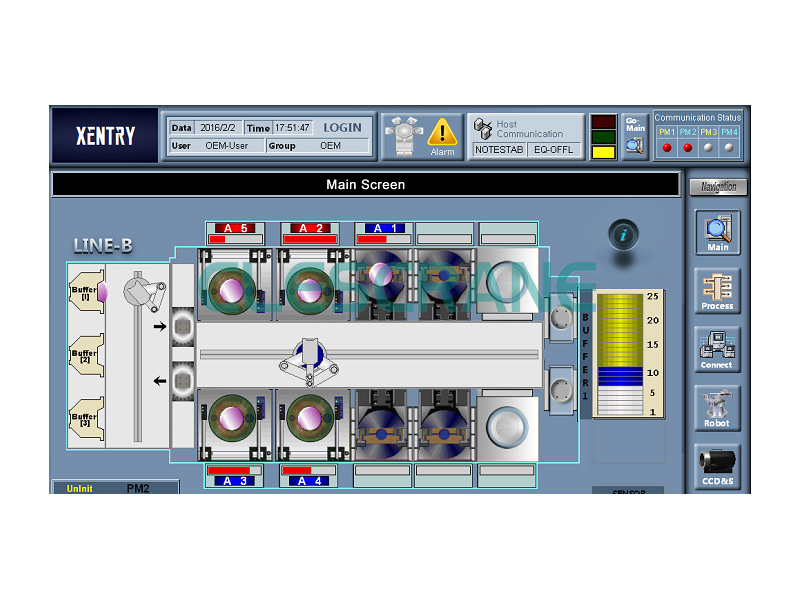Click the A 4 progress bar
The width and height of the screenshot is (800, 600).
click(309, 470)
